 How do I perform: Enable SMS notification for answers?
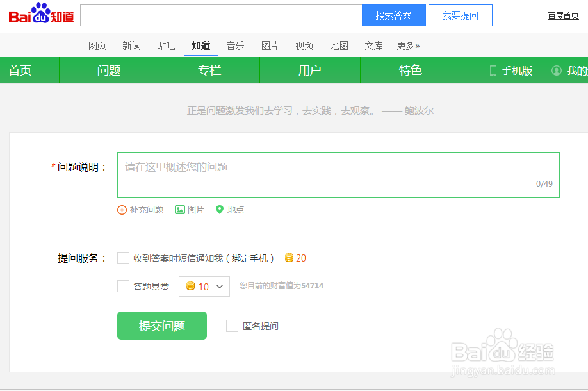[123, 258]
